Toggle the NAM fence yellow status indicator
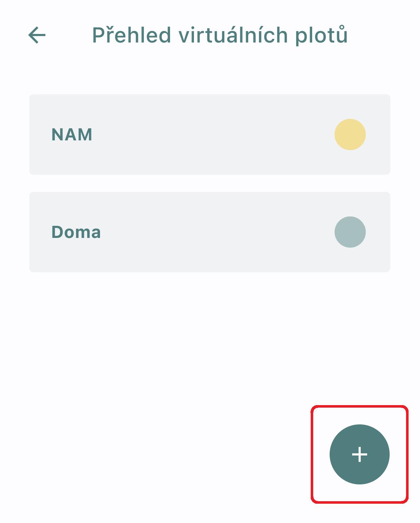 (350, 134)
